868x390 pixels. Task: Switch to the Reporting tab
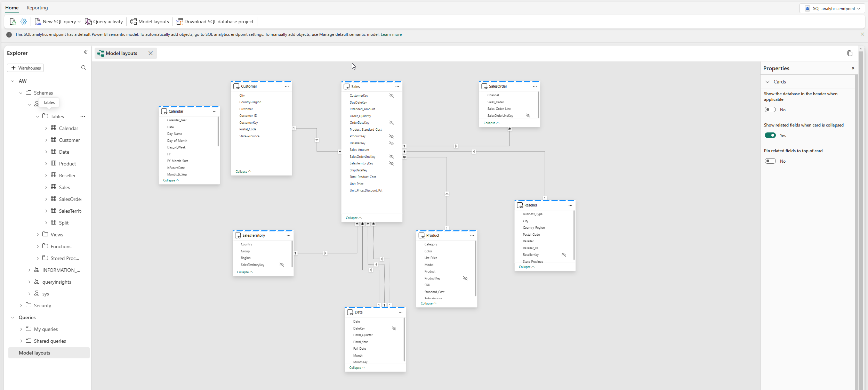tap(37, 8)
